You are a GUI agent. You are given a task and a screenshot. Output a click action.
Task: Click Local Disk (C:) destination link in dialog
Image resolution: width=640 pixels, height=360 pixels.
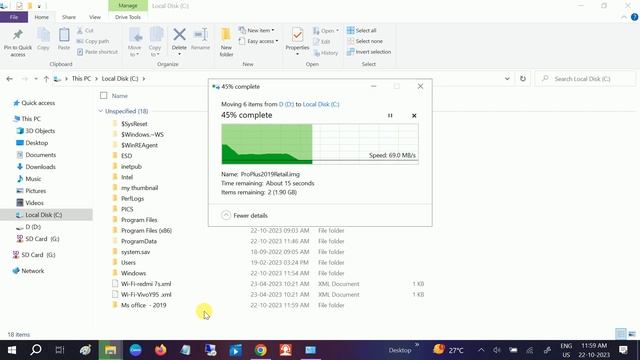tap(321, 104)
